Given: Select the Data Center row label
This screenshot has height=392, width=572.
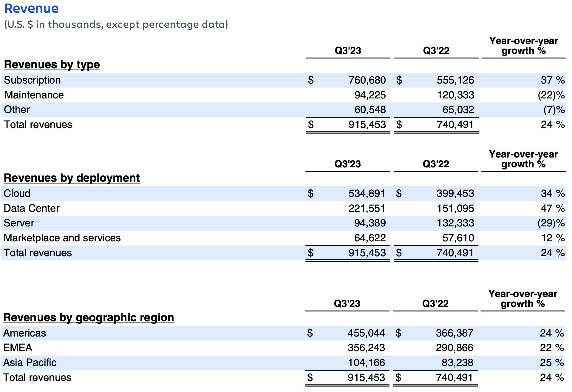Looking at the screenshot, I should (x=32, y=208).
